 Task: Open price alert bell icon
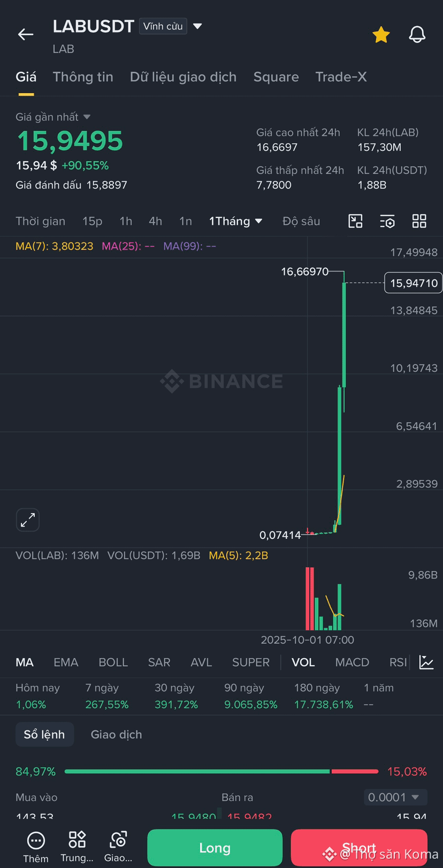pyautogui.click(x=417, y=35)
